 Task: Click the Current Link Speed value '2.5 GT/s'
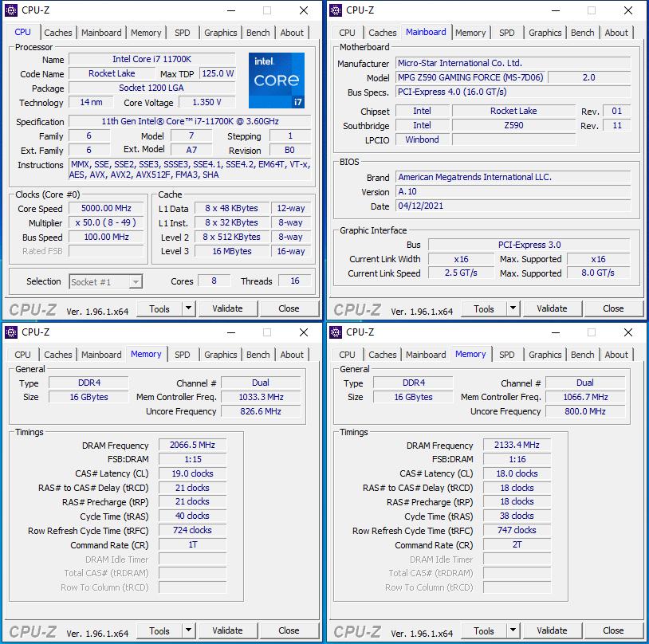[461, 273]
